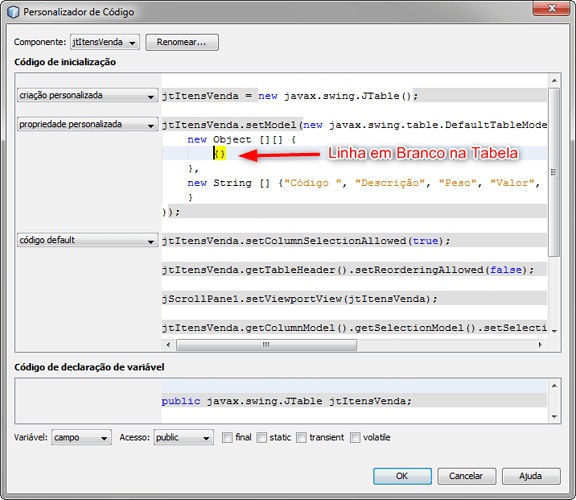Close the dialog with the X button

click(x=551, y=8)
